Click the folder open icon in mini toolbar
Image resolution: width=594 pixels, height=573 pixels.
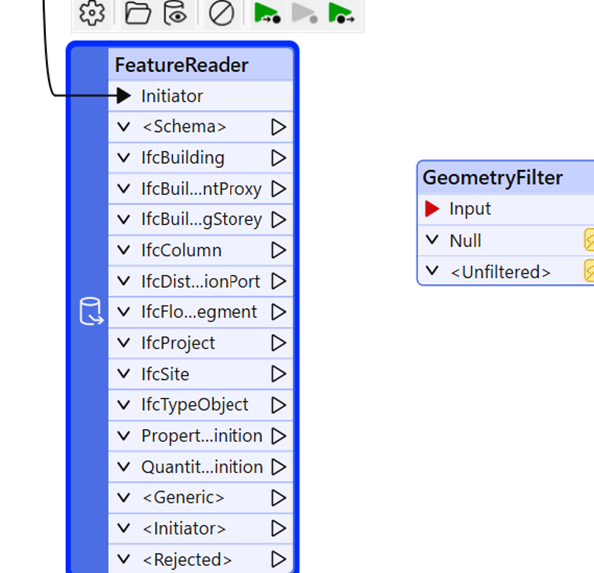[x=138, y=13]
